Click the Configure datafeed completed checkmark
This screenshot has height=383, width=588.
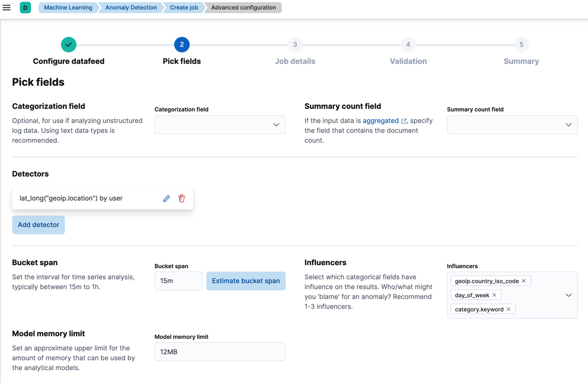(x=69, y=44)
